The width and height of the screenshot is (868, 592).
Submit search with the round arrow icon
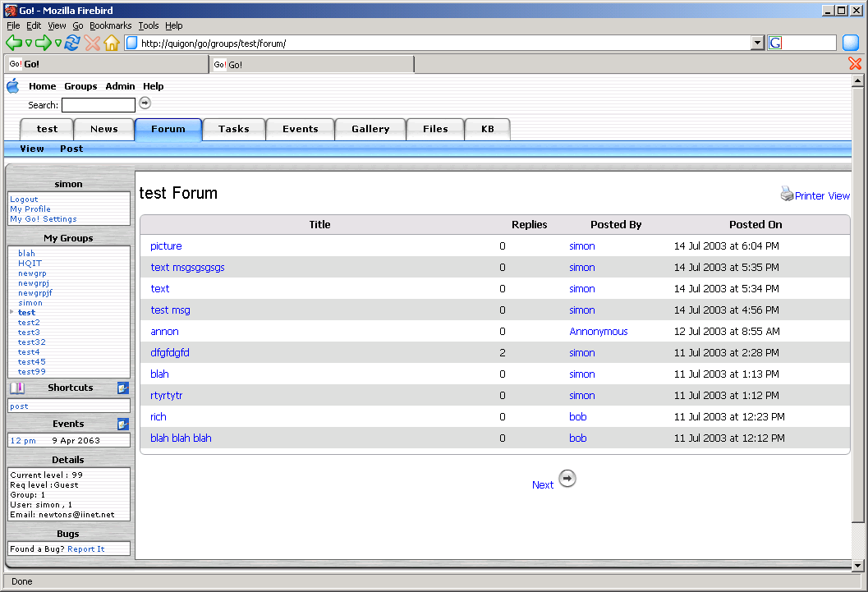pyautogui.click(x=145, y=103)
